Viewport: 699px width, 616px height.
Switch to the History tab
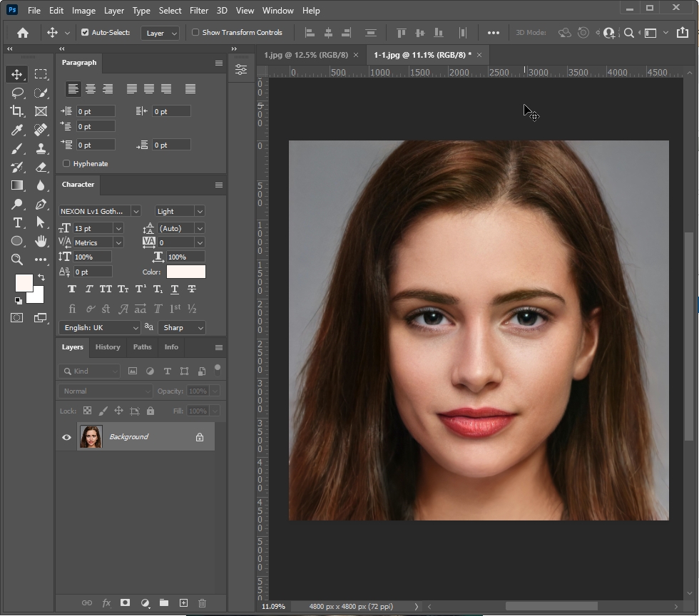coord(108,347)
